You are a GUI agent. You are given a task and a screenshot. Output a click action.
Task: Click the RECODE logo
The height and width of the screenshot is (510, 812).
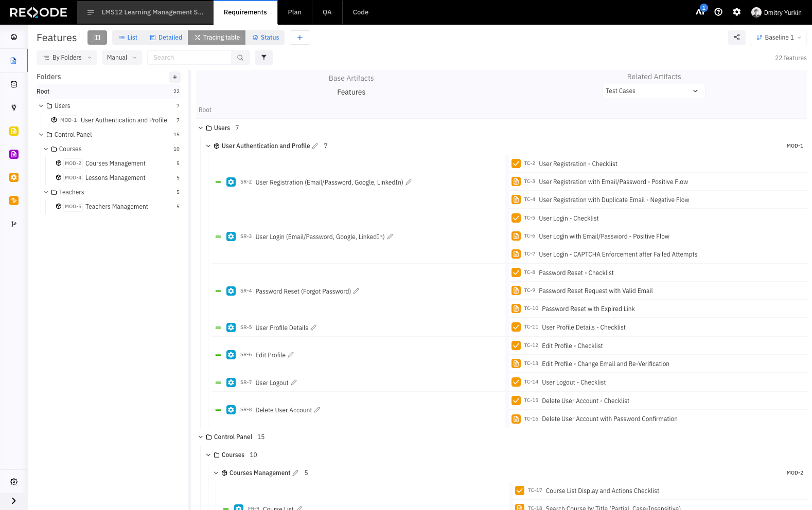pos(39,12)
